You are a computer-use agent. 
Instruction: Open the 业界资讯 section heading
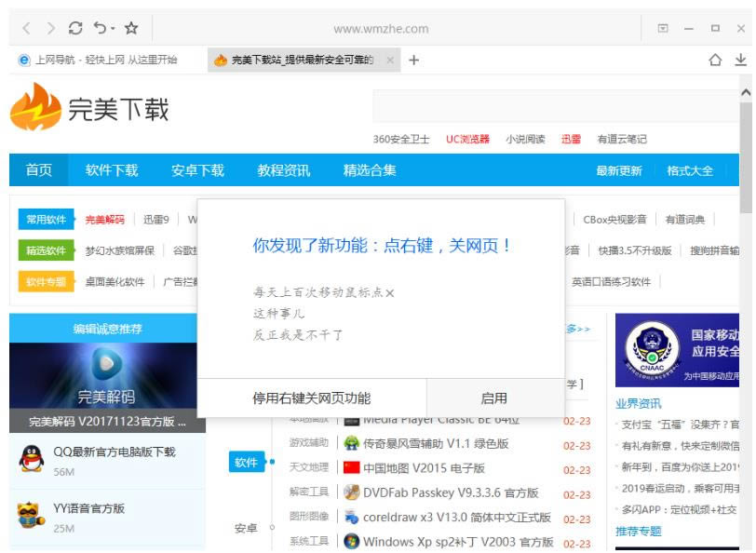coord(639,403)
